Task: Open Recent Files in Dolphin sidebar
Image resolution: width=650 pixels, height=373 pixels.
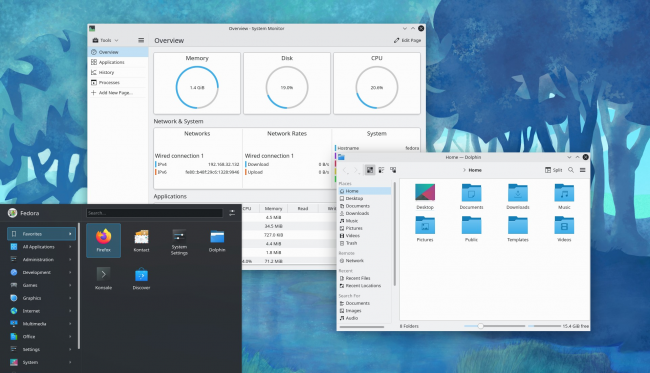Action: click(364, 278)
